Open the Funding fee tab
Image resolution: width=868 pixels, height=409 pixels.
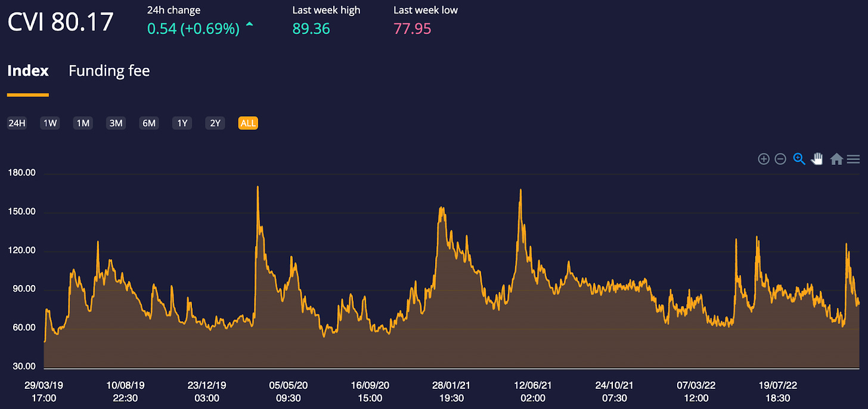click(109, 71)
